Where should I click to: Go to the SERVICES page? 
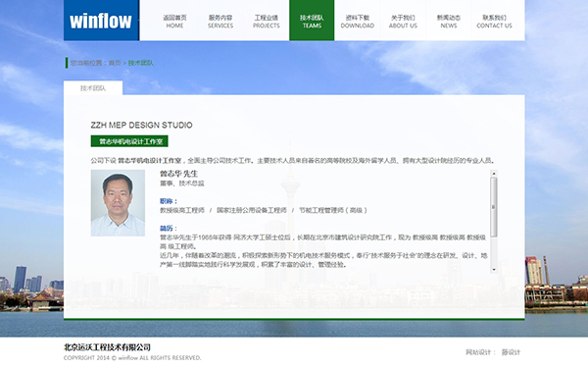click(x=220, y=22)
